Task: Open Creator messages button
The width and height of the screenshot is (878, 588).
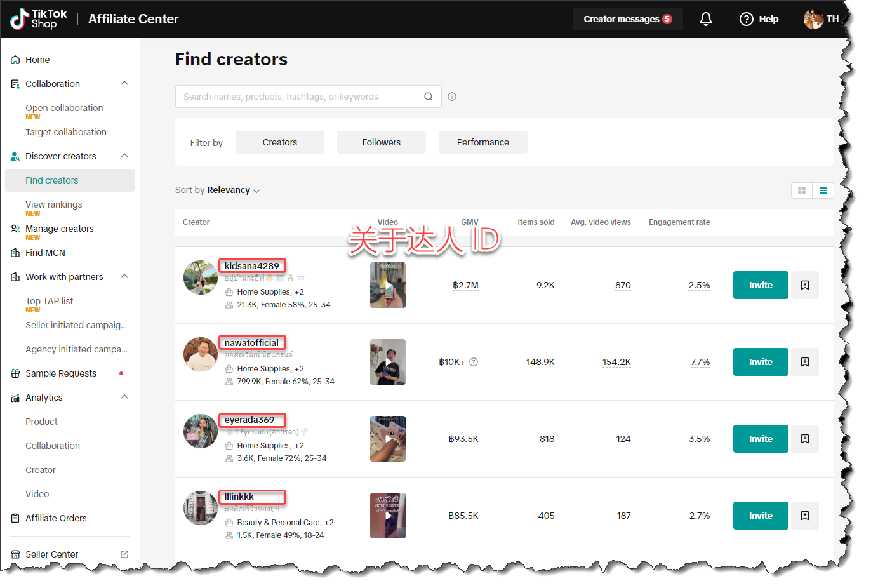Action: (x=627, y=19)
